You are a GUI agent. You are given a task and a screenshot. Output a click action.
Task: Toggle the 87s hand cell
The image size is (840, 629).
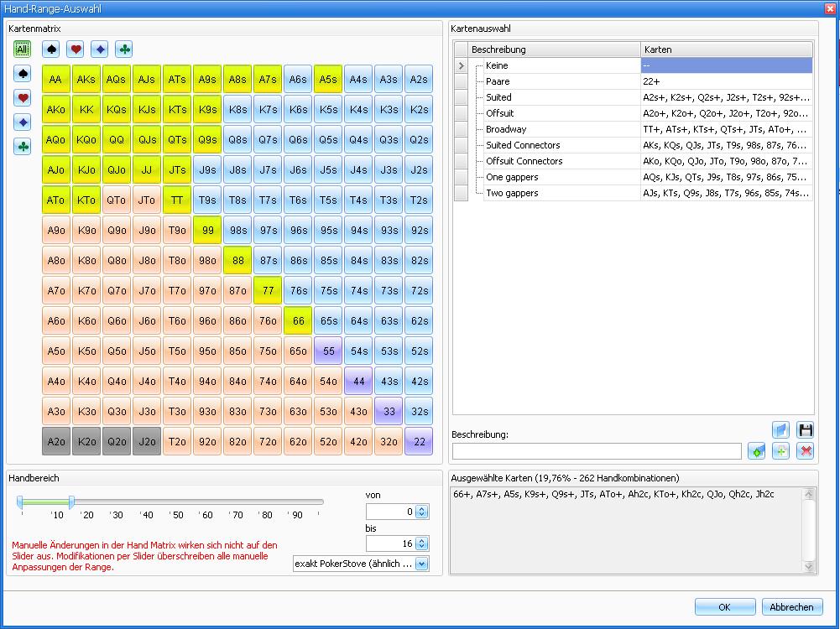click(268, 260)
